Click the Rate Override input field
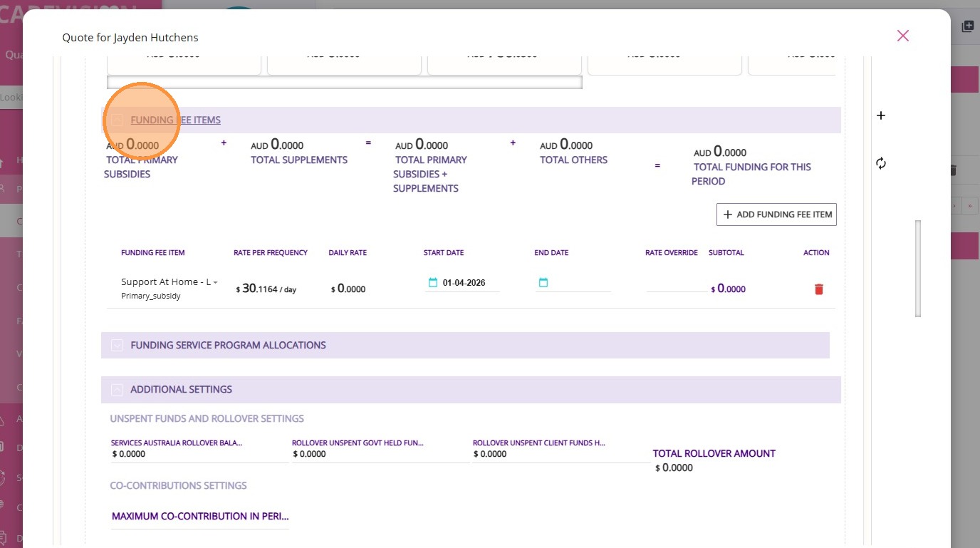The height and width of the screenshot is (548, 980). click(x=677, y=284)
